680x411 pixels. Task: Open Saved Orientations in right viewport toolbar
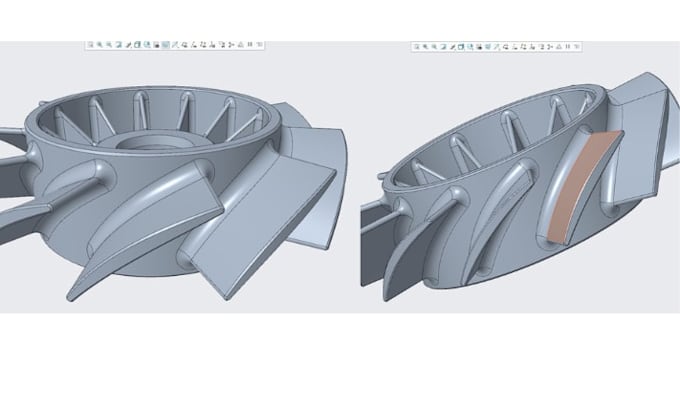pos(470,46)
